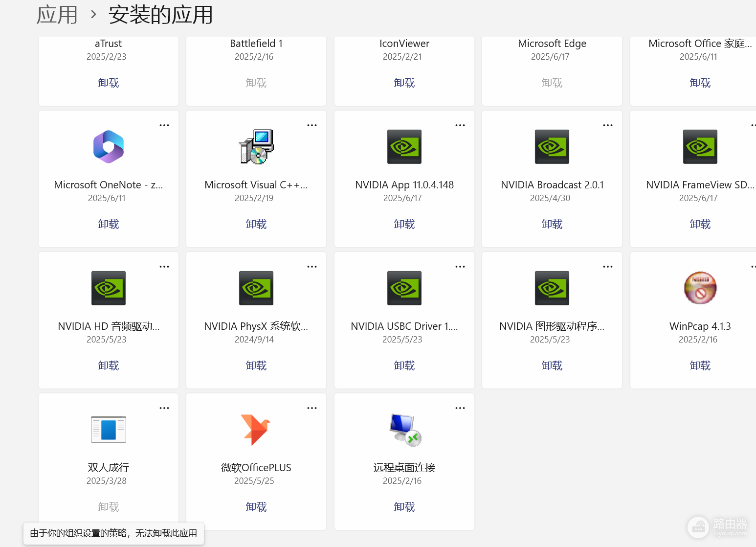Click the NVIDIA USBC Driver icon

(x=404, y=288)
